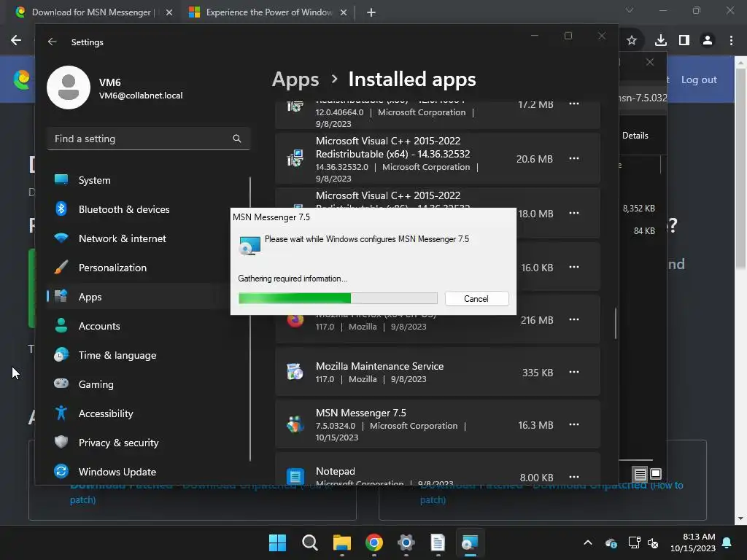Click the VM6 user profile avatar
The height and width of the screenshot is (560, 747).
(69, 87)
